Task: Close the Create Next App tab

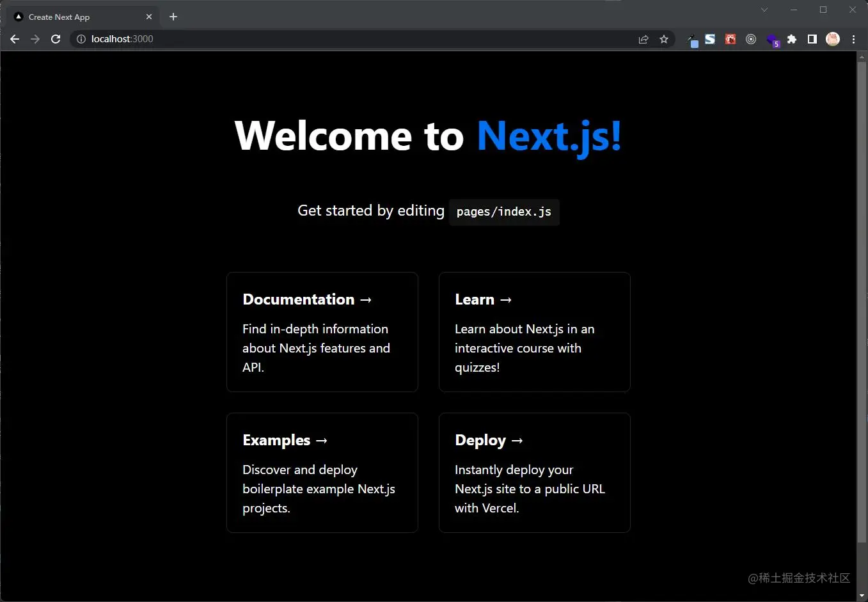Action: [x=149, y=17]
